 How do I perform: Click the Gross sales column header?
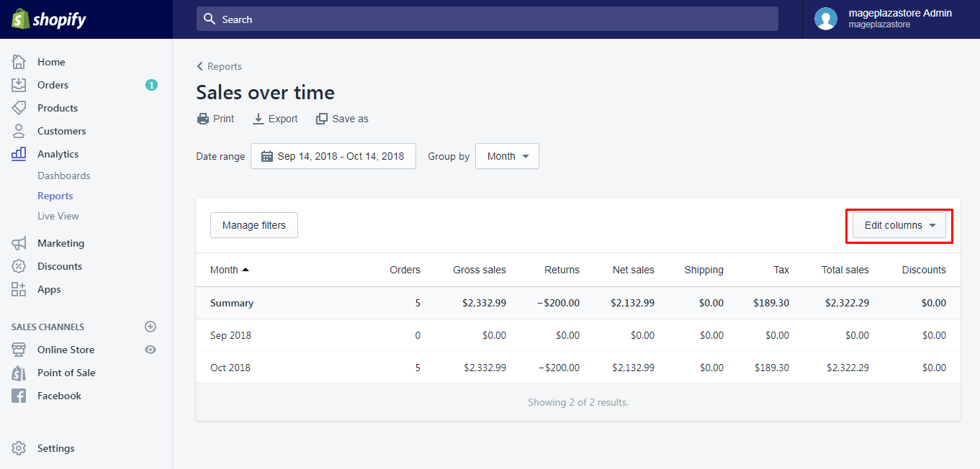(x=480, y=270)
